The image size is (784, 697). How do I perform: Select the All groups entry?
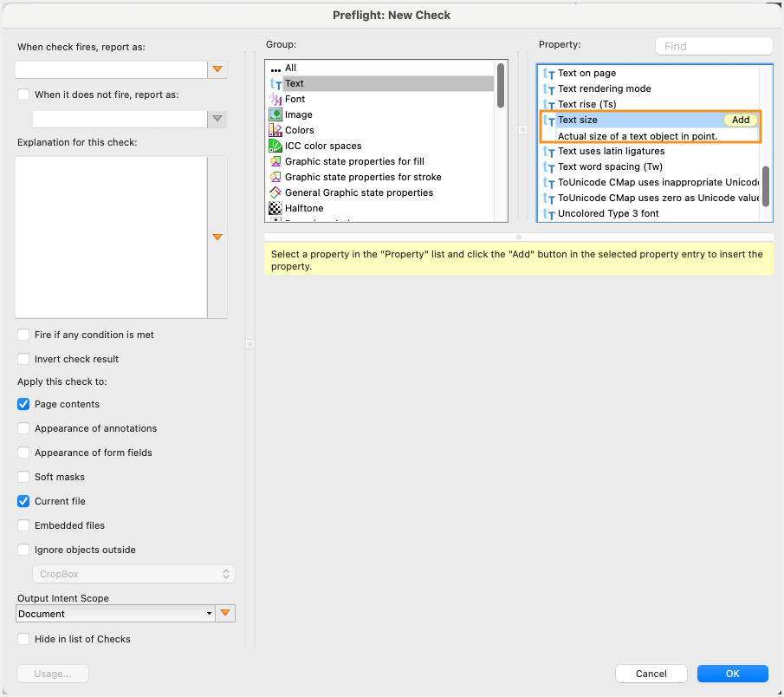pyautogui.click(x=290, y=68)
